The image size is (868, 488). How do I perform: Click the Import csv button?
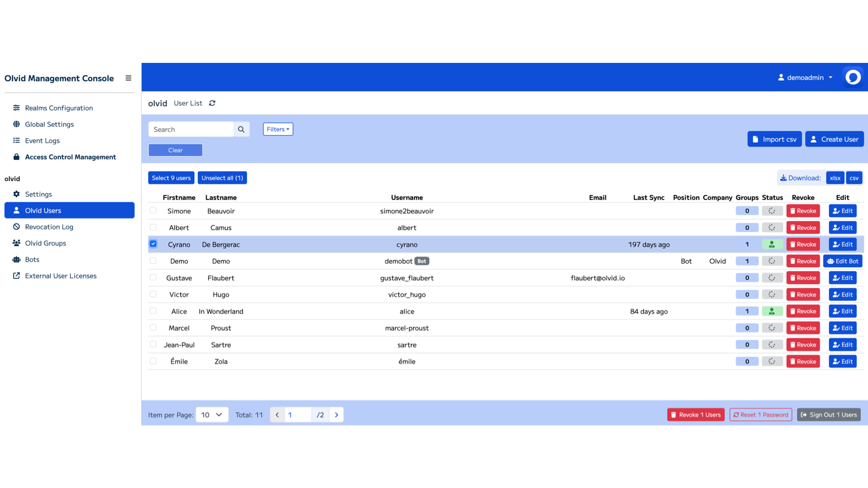click(774, 139)
